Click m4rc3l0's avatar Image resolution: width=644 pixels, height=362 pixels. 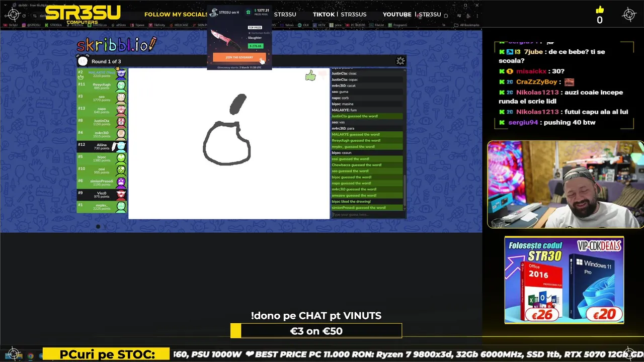tap(121, 134)
